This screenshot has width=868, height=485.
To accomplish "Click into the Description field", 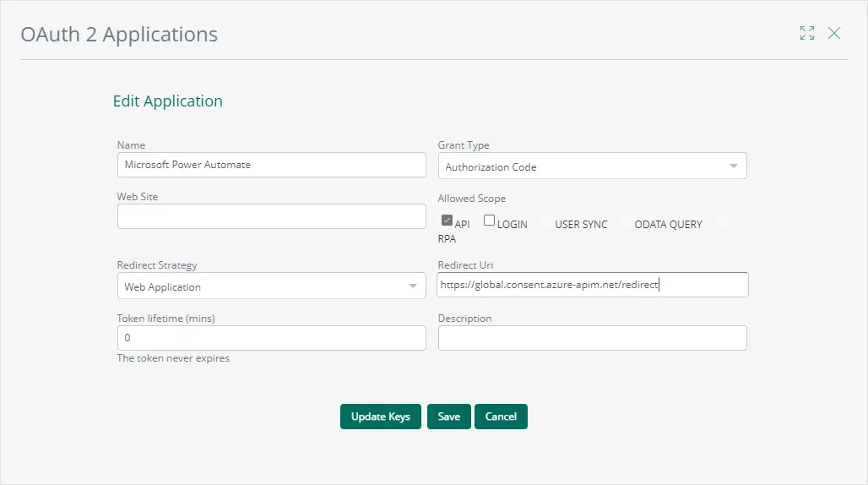I will [x=593, y=338].
